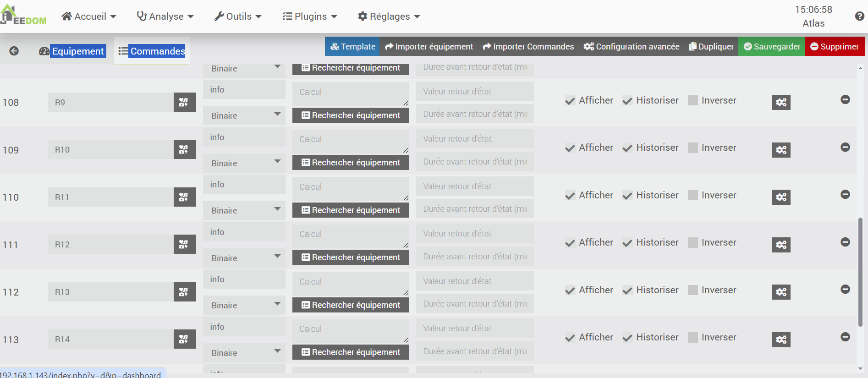Image resolution: width=868 pixels, height=378 pixels.
Task: Open Binaire subtype dropdown for R12
Action: [244, 258]
